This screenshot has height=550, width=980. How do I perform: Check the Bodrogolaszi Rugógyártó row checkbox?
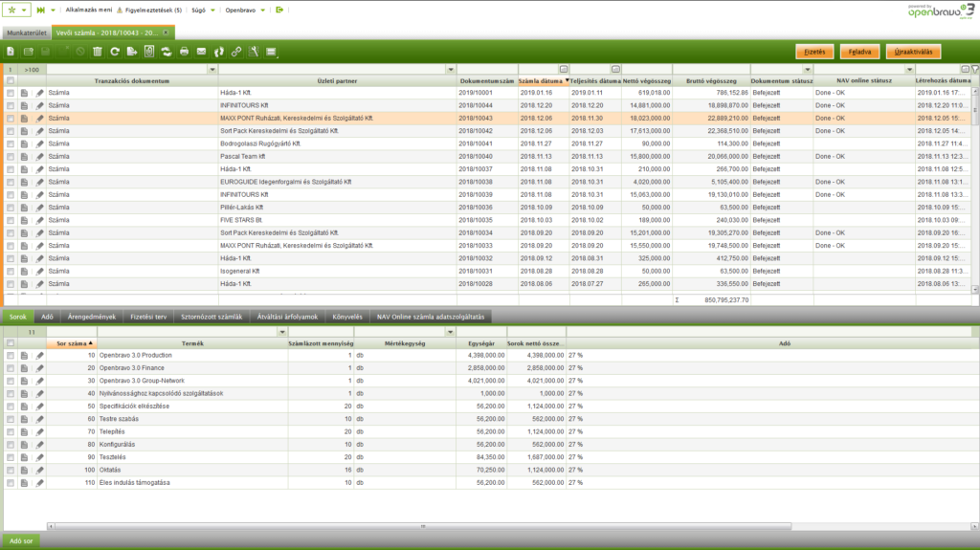tap(10, 143)
